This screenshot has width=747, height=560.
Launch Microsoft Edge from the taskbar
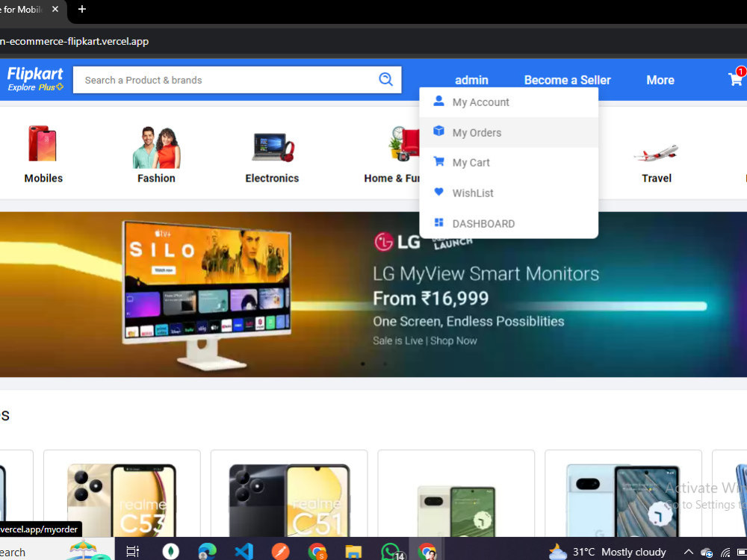pos(207,552)
